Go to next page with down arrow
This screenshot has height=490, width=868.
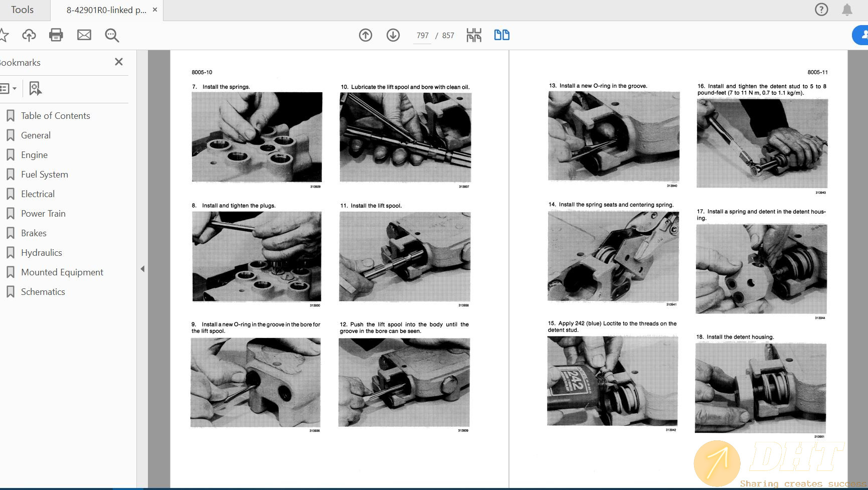point(393,35)
